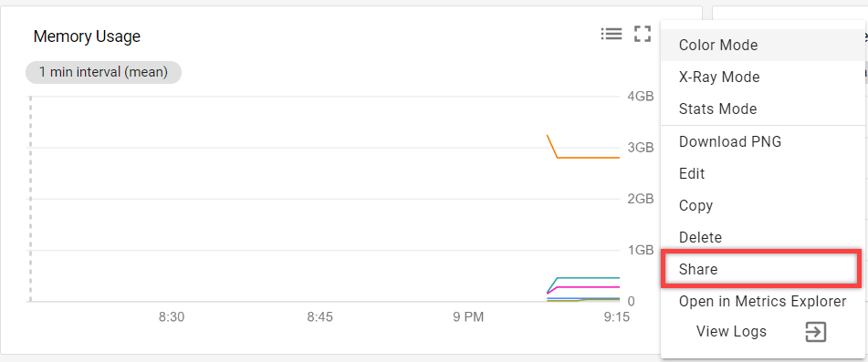This screenshot has width=868, height=362.
Task: Click the magenta series line on the chart
Action: click(588, 287)
